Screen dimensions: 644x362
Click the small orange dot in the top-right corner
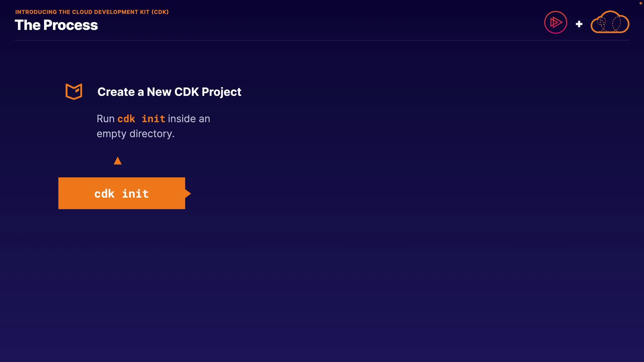640,3
